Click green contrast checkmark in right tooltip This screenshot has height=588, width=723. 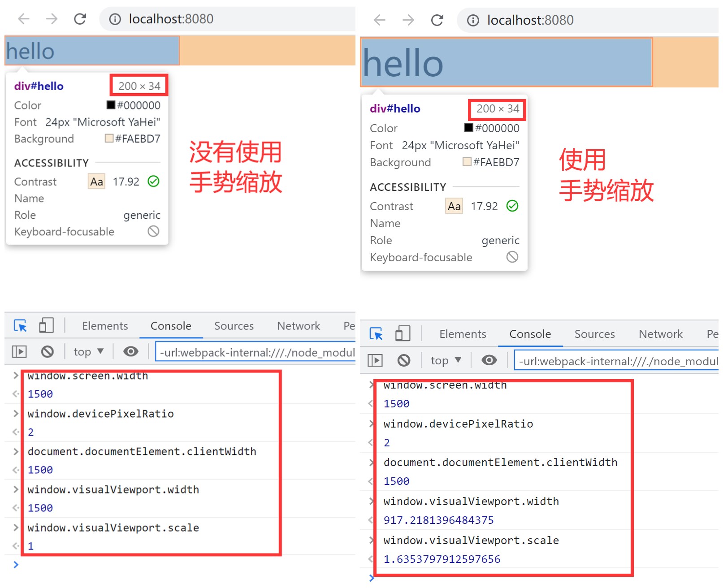(512, 206)
